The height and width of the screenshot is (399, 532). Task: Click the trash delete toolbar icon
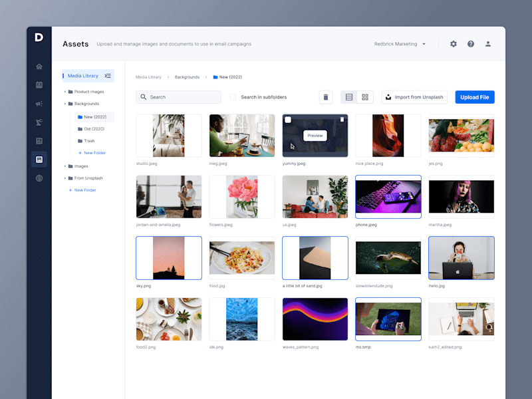326,97
